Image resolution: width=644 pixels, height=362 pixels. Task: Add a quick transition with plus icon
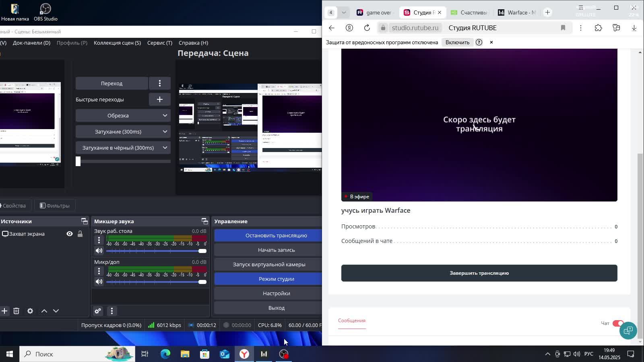(160, 99)
